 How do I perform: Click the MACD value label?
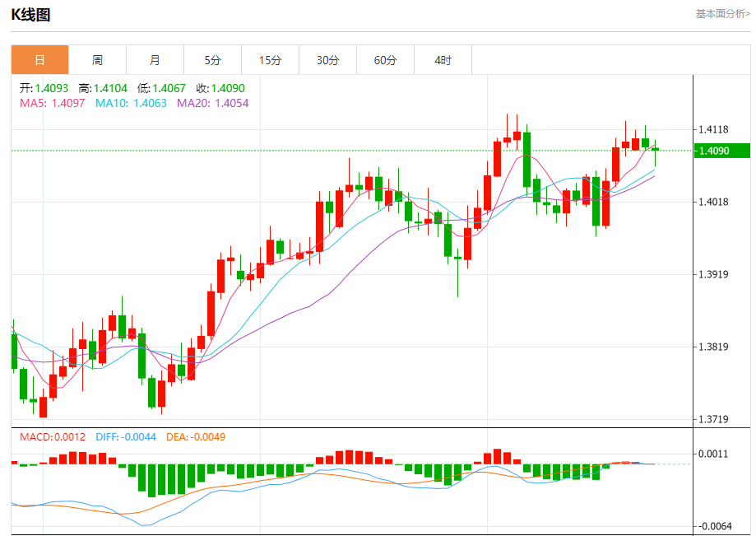point(53,436)
